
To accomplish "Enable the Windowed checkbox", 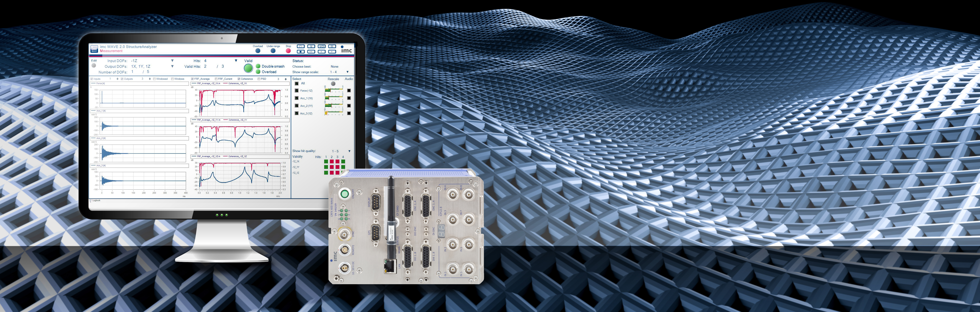I will (154, 79).
